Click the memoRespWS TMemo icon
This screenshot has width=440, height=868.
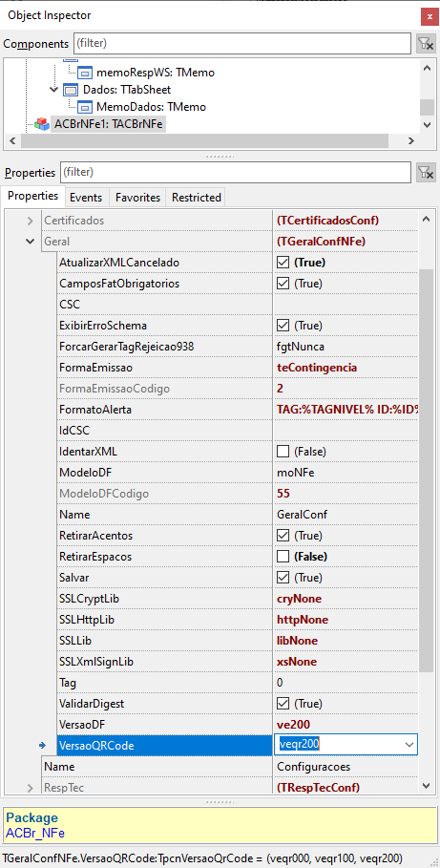(85, 72)
